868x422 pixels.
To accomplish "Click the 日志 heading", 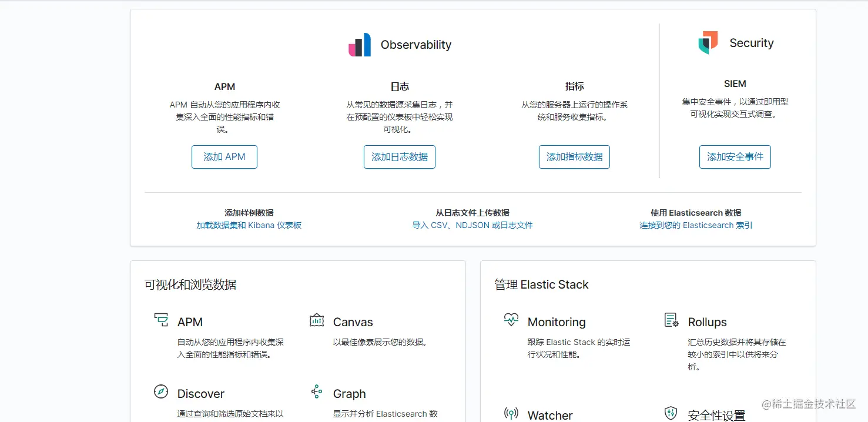I will 400,86.
